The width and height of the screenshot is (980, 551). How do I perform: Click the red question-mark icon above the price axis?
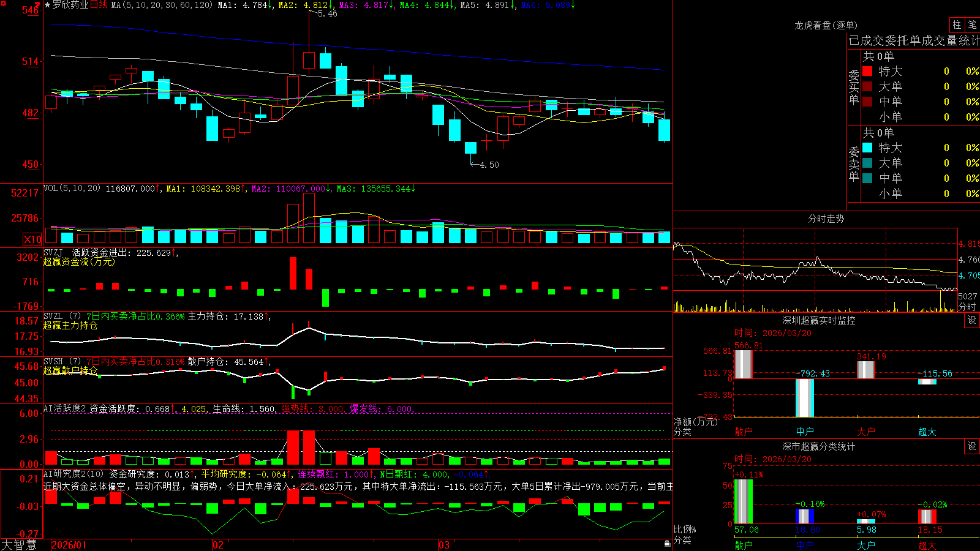[x=38, y=5]
